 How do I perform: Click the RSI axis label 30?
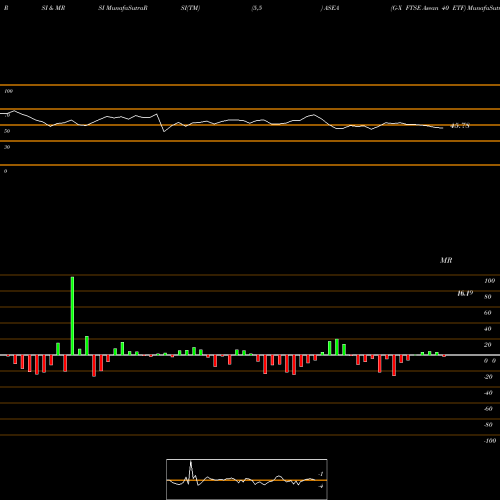tap(7, 147)
